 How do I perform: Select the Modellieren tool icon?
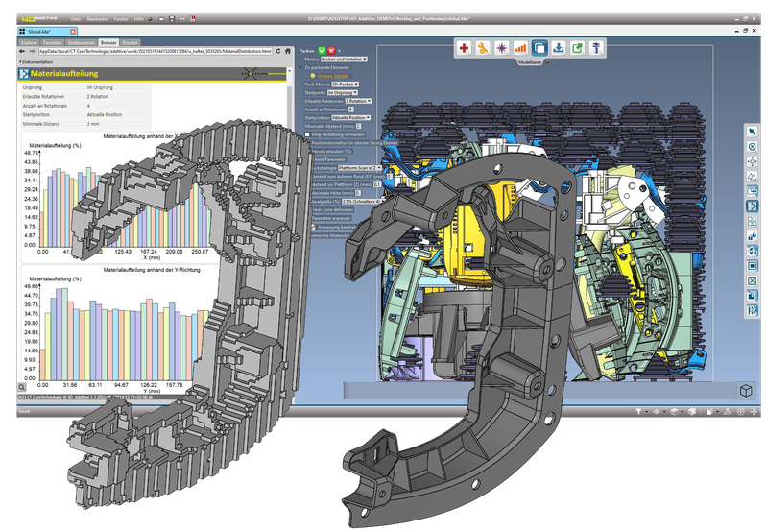click(x=539, y=47)
